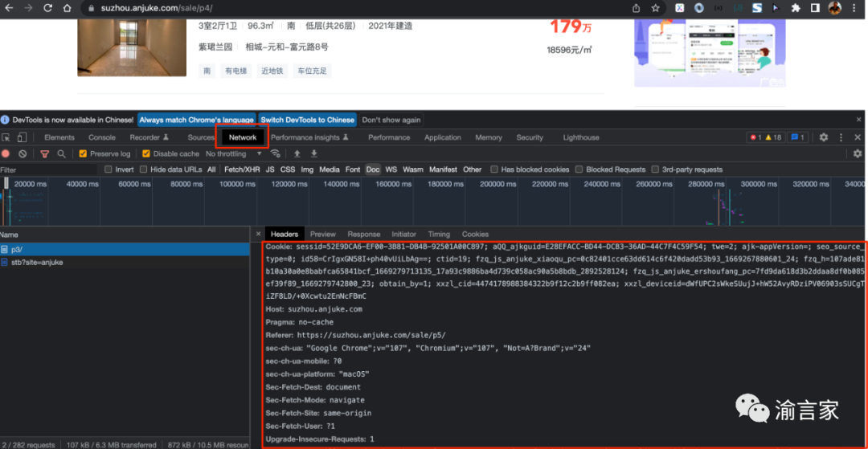
Task: Click the browser forward arrow
Action: pyautogui.click(x=28, y=8)
